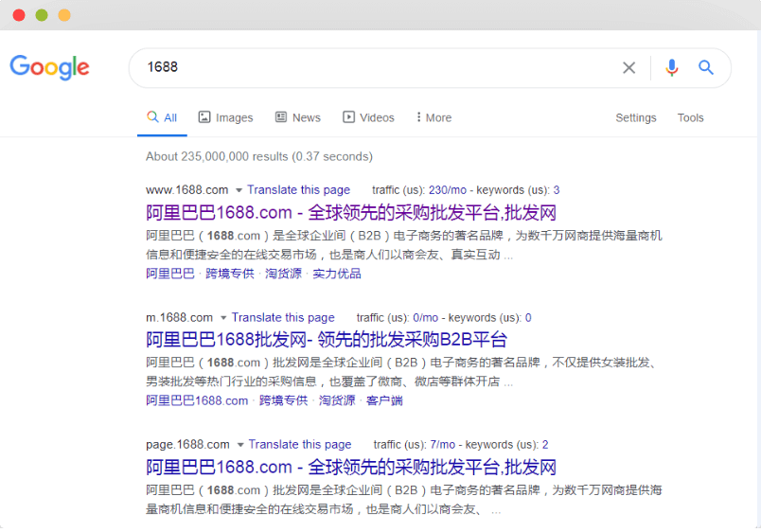Open 阿里巴巴1688.com sitelink under second result
Viewport: 761px width, 532px height.
(197, 400)
